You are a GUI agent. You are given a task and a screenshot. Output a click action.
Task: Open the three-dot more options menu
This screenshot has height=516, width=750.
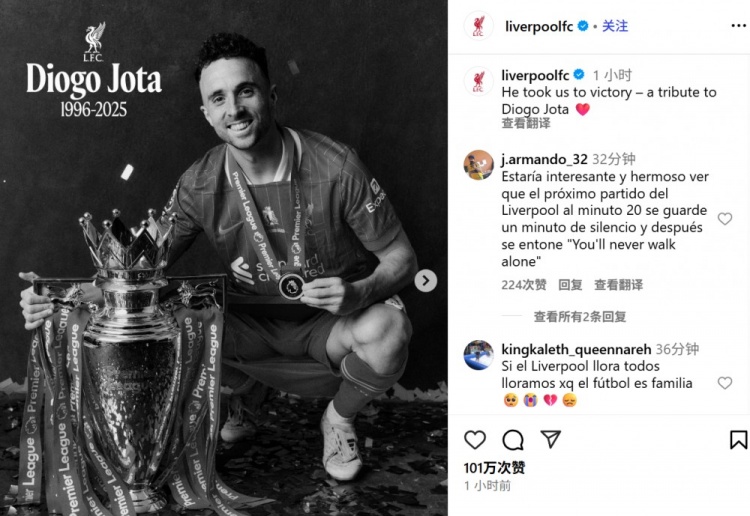tap(738, 26)
